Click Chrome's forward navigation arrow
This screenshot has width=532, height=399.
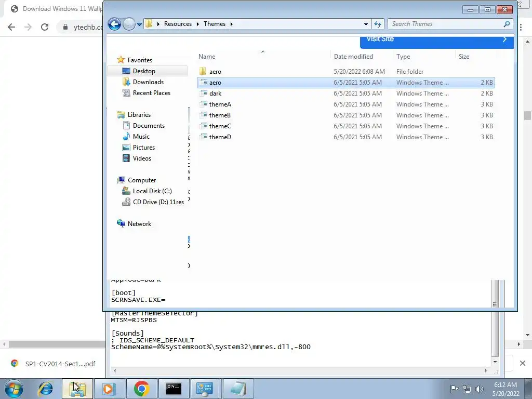28,27
